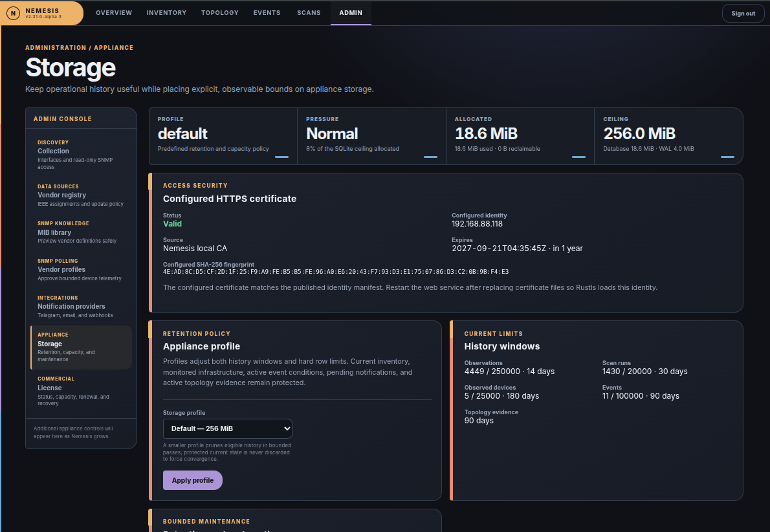Open Collection under Discovery

(81, 154)
